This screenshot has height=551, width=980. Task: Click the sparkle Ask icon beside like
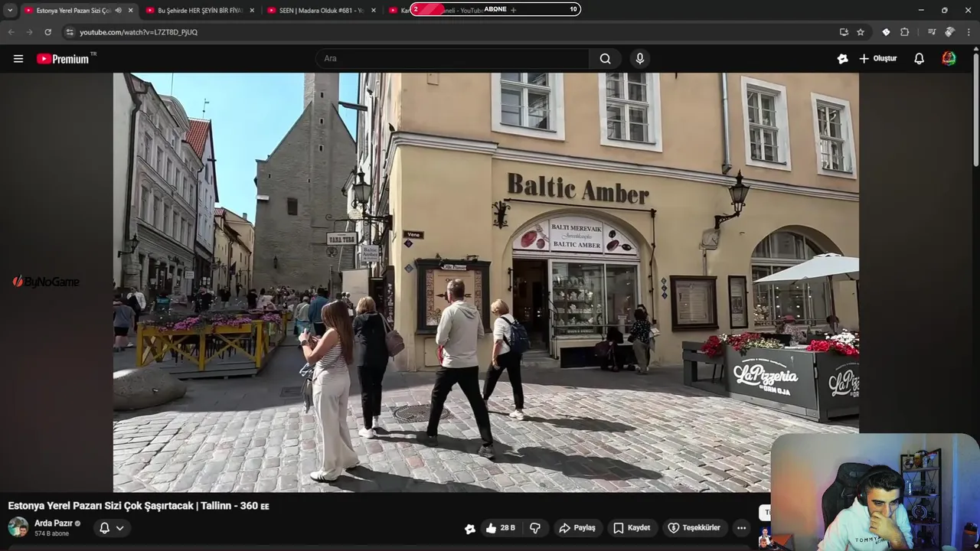click(x=470, y=528)
